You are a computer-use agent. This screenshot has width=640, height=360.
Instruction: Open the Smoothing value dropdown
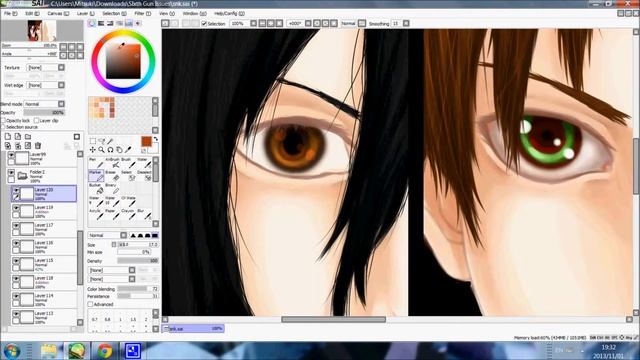(406, 24)
